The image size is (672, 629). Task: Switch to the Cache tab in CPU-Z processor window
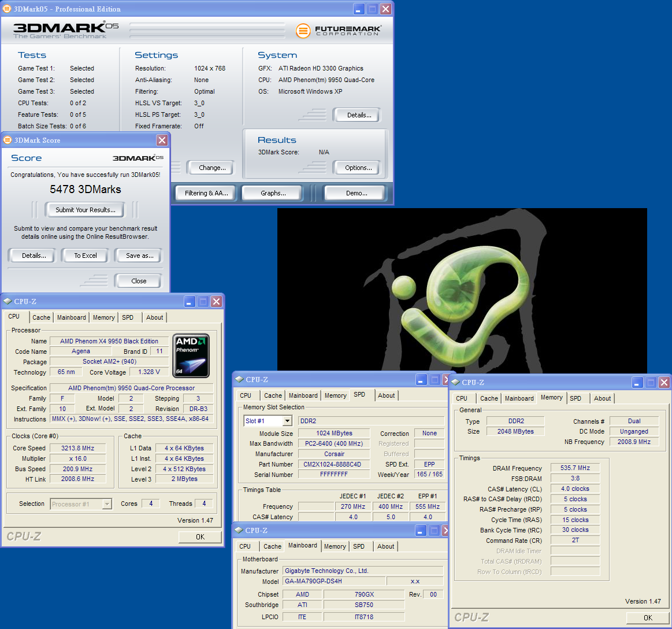tap(41, 317)
